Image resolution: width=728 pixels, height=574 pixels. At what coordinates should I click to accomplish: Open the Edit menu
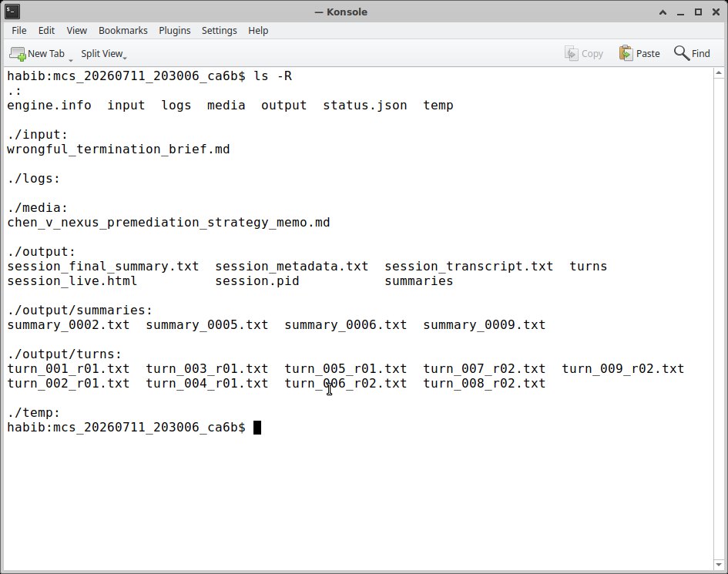(x=46, y=31)
